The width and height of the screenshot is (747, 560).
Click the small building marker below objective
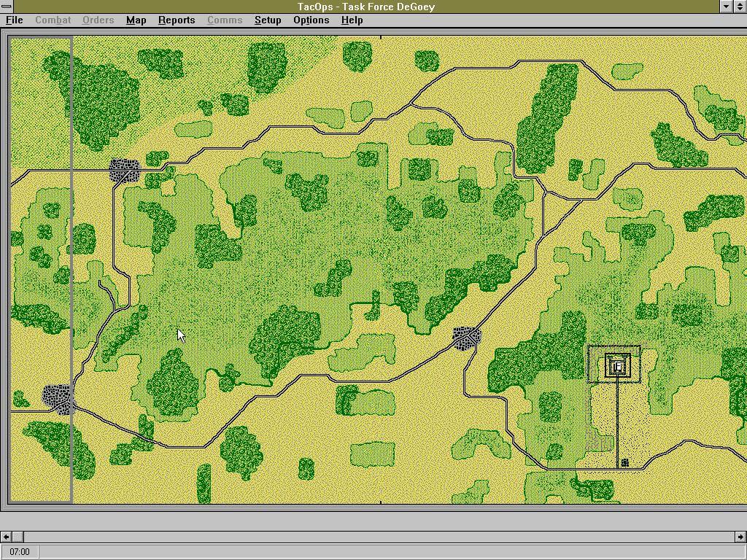(624, 462)
